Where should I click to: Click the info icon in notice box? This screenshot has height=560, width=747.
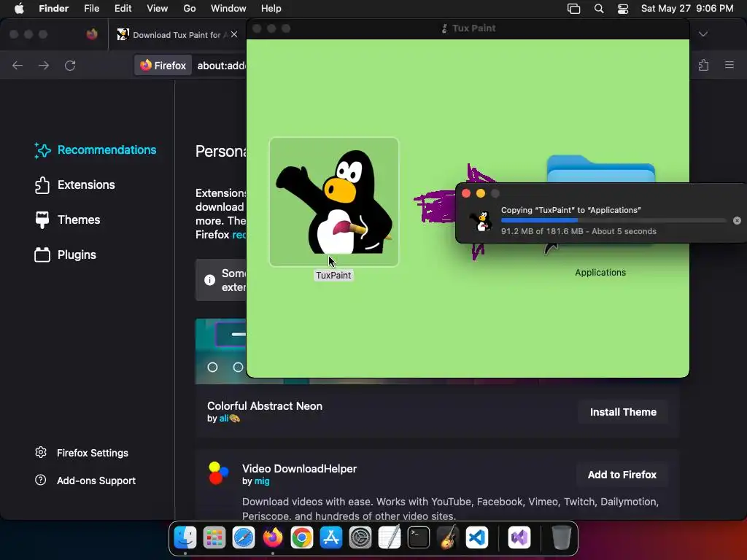point(209,280)
